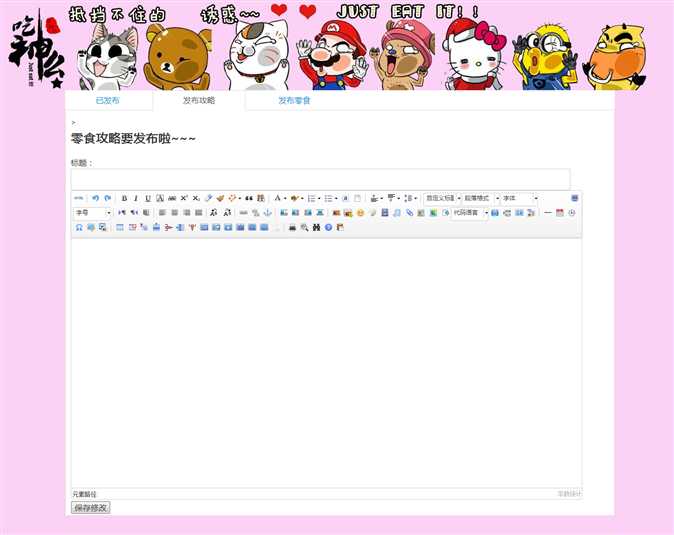Toggle italic formatting
The width and height of the screenshot is (674, 535).
pyautogui.click(x=136, y=198)
